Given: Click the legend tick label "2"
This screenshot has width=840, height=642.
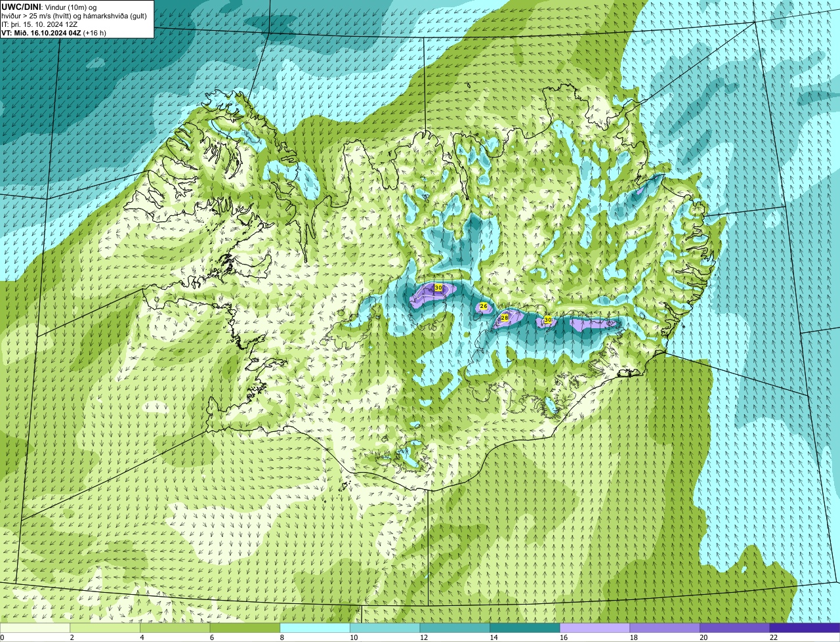Looking at the screenshot, I should click(72, 637).
